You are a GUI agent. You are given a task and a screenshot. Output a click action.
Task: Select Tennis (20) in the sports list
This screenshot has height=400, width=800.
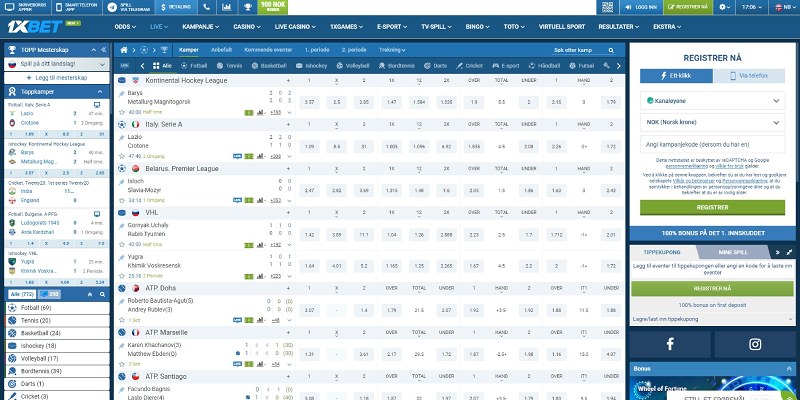(x=57, y=320)
